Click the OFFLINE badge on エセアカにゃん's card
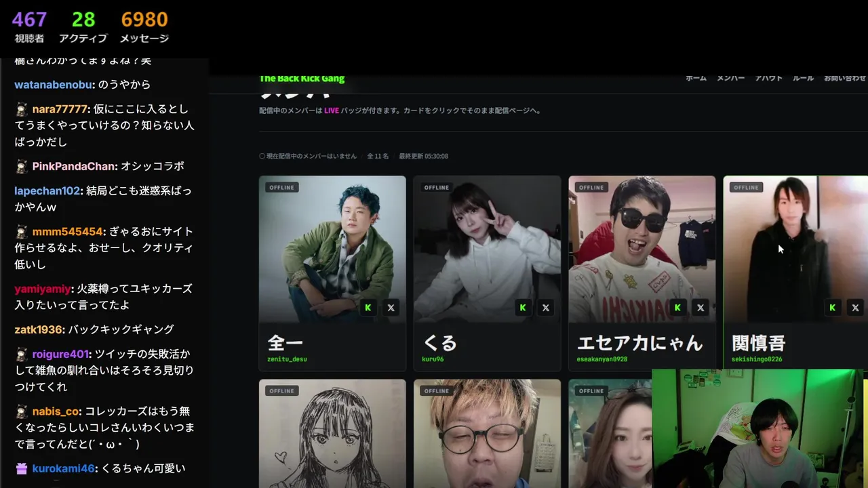 tap(591, 187)
